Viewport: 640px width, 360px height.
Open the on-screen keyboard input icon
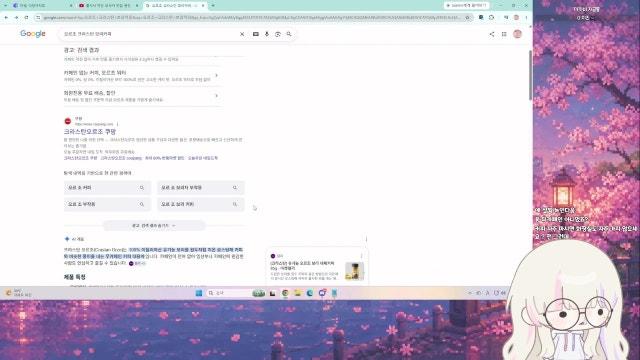click(256, 34)
